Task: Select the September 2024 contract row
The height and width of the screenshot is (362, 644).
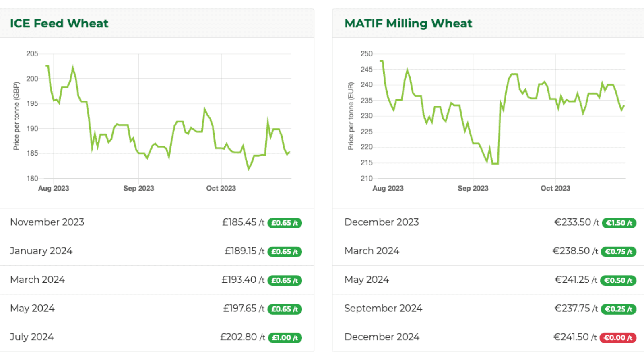Action: (x=383, y=309)
